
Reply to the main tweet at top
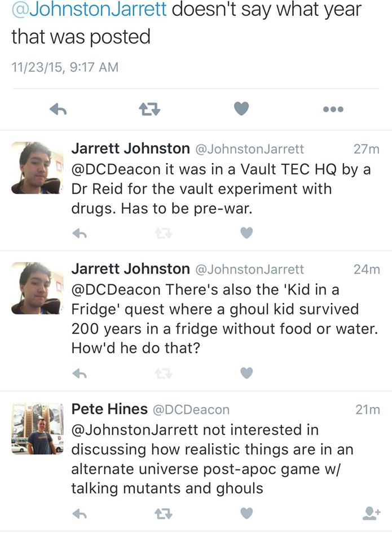(x=59, y=110)
